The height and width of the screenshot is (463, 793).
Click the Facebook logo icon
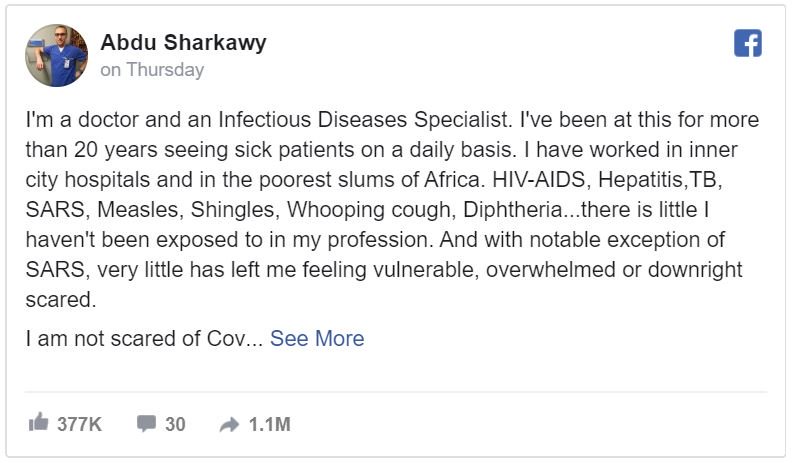coord(748,42)
